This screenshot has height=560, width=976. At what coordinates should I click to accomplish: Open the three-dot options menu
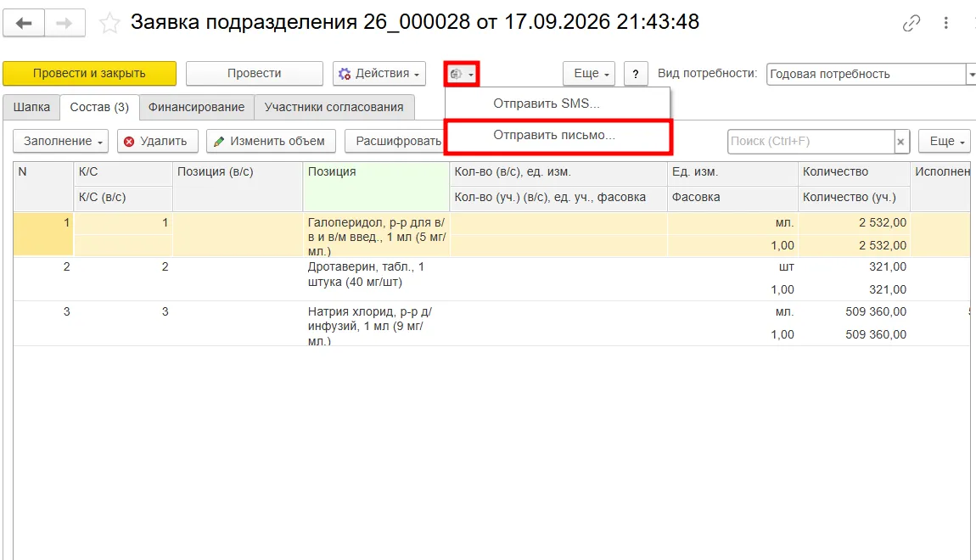point(946,24)
